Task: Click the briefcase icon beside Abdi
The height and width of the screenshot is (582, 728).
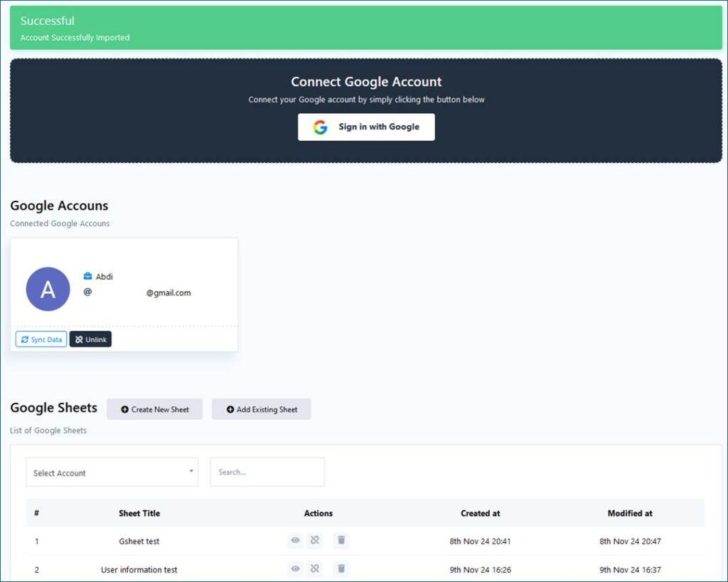Action: pos(87,276)
